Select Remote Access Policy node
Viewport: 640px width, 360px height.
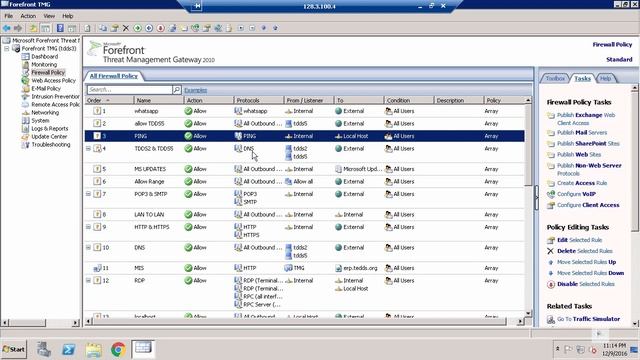pos(56,104)
